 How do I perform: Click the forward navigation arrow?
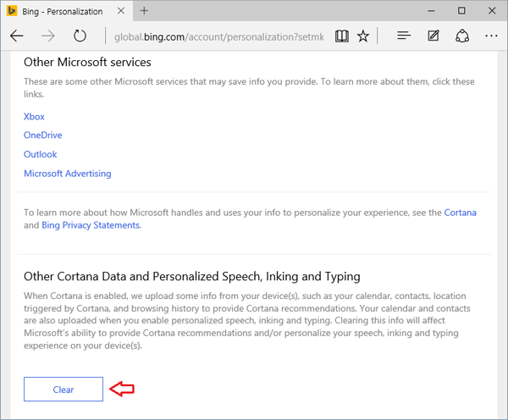[48, 36]
